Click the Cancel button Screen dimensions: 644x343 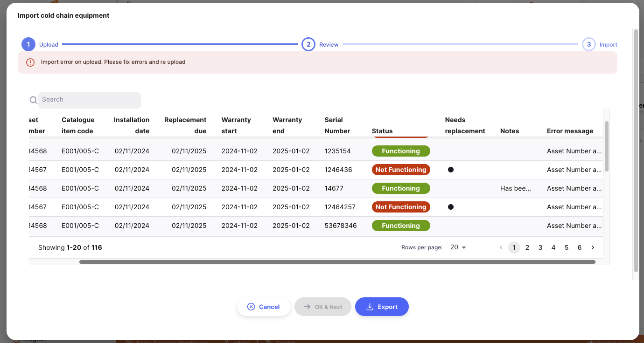264,307
